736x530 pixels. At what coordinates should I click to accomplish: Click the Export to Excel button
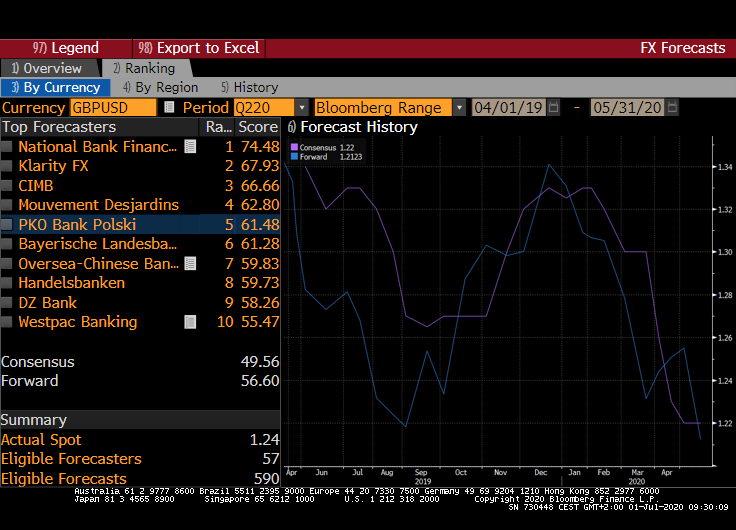(x=199, y=48)
